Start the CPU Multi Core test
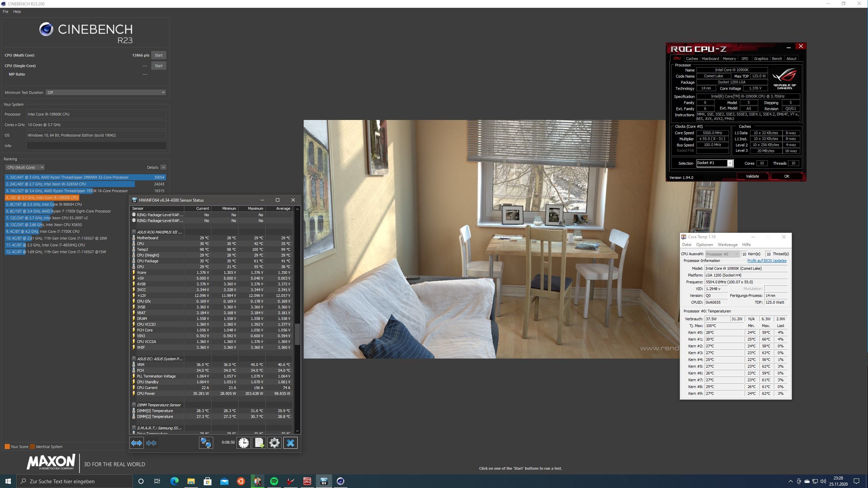The height and width of the screenshot is (488, 868). click(x=158, y=55)
